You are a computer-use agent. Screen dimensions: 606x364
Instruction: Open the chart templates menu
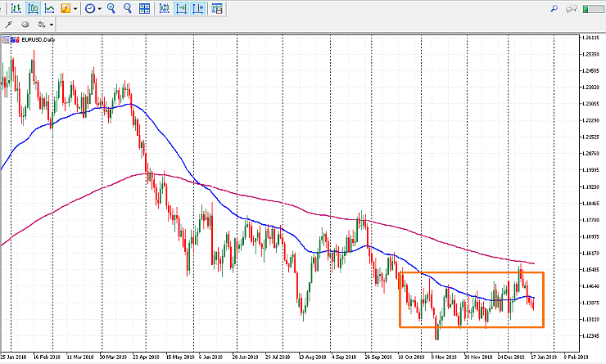pyautogui.click(x=218, y=9)
